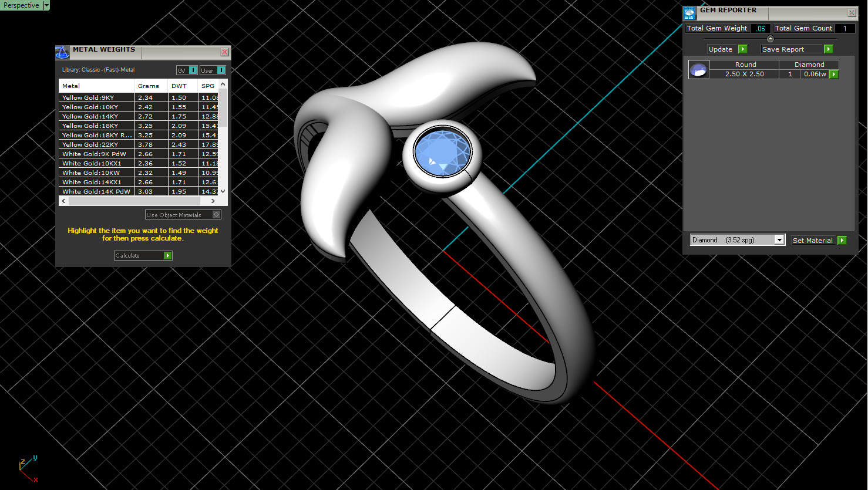Select the White Gold:9K PdW row

coord(138,154)
